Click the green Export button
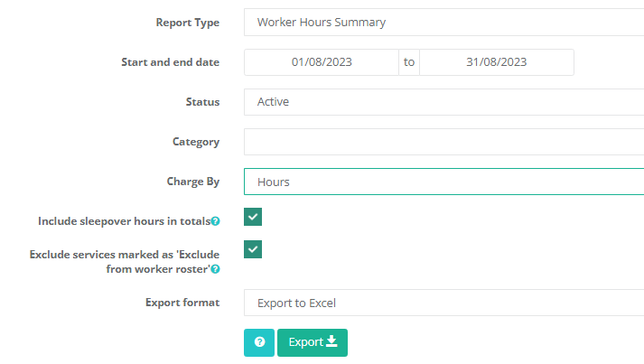Screen dimensions: 644x364 coord(313,342)
